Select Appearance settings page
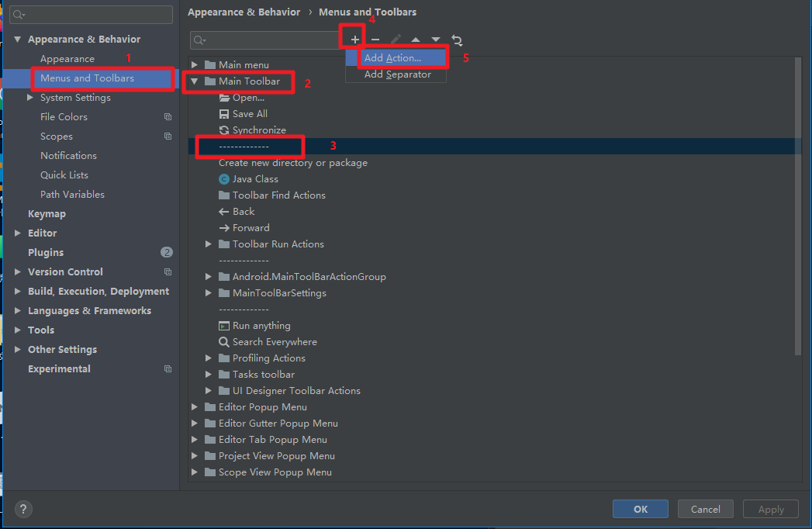This screenshot has height=529, width=812. pyautogui.click(x=67, y=59)
